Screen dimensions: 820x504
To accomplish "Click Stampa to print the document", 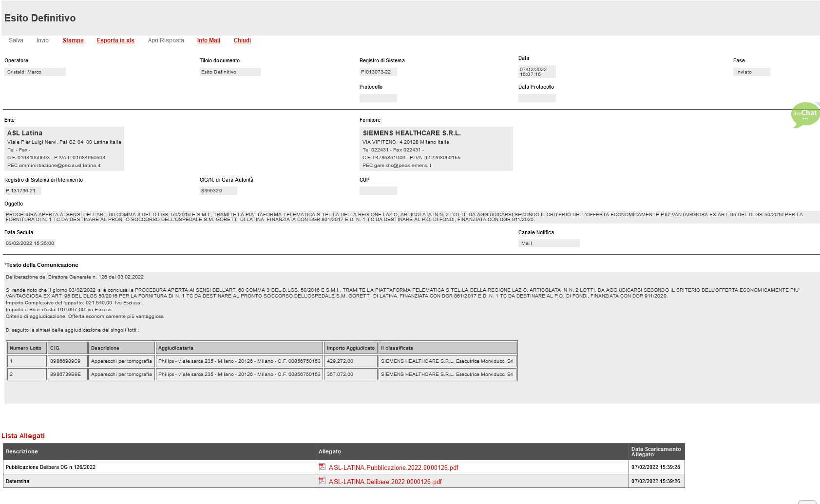I will pyautogui.click(x=73, y=40).
